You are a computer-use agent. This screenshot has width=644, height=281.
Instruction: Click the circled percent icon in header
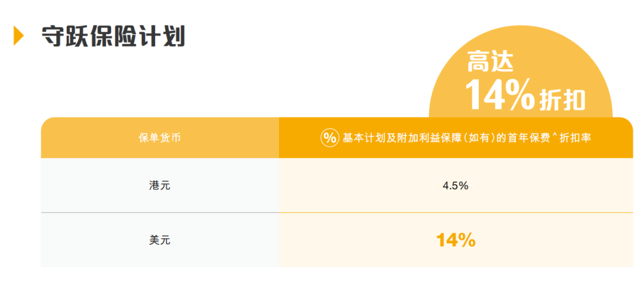(330, 138)
